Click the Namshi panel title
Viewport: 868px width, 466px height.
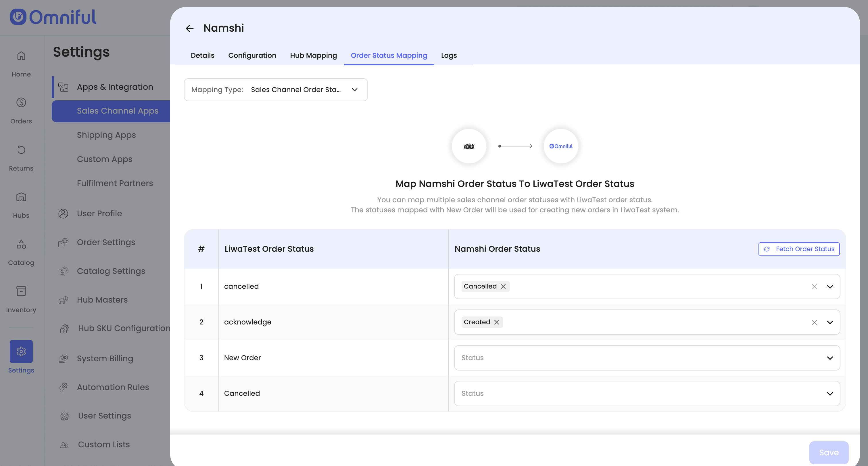[x=224, y=28]
